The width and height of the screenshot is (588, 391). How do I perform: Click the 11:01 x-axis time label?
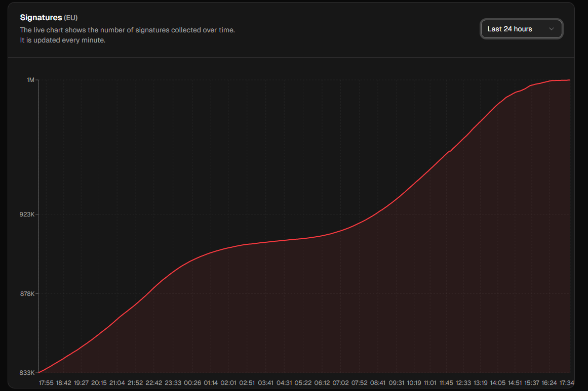tap(430, 383)
